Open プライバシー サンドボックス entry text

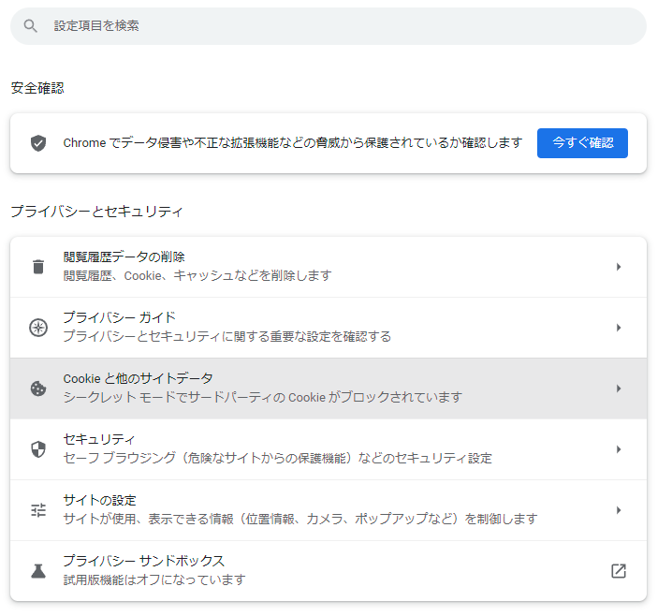point(143,561)
